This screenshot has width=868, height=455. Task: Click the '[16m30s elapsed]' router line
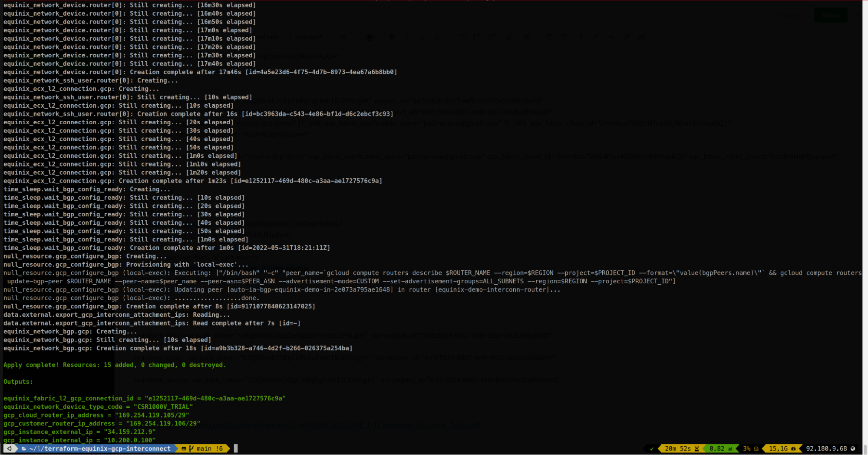(x=130, y=5)
